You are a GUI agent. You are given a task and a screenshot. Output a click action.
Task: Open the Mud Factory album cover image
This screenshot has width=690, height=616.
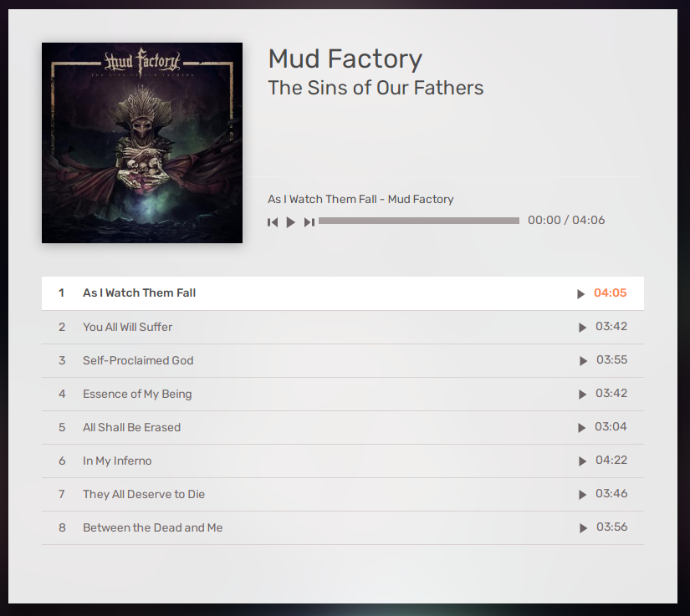[142, 143]
